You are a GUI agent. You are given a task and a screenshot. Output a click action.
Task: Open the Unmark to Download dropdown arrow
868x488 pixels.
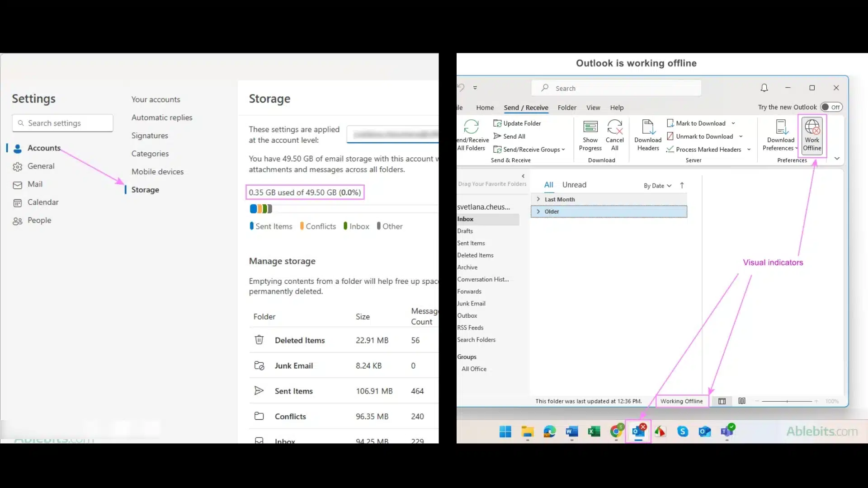point(741,136)
